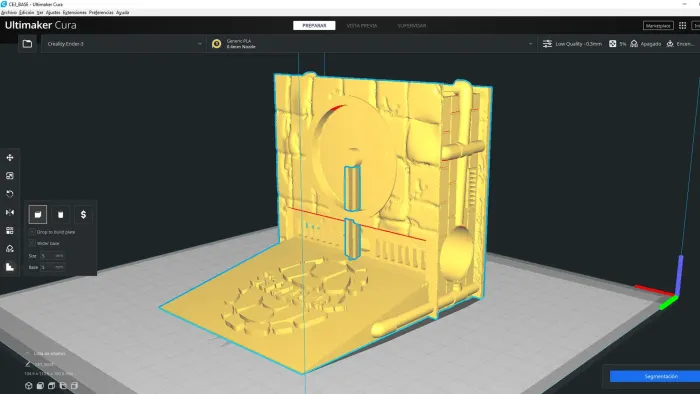Screen dimensions: 700x394
Task: Open file with the folder icon
Action: pos(27,44)
